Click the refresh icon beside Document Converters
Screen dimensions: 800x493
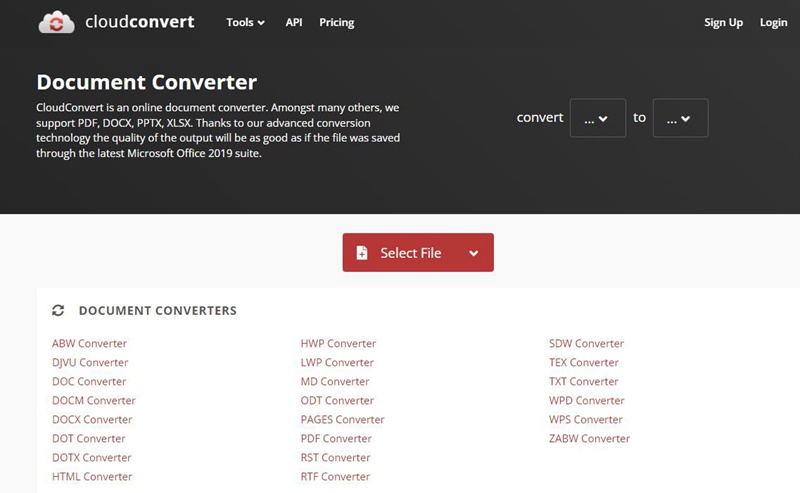tap(58, 310)
